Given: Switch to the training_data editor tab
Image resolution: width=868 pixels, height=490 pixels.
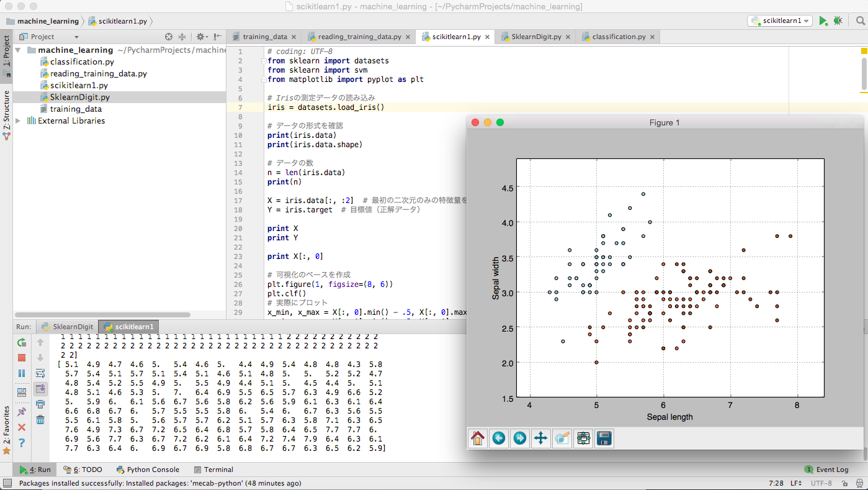Looking at the screenshot, I should (x=265, y=37).
